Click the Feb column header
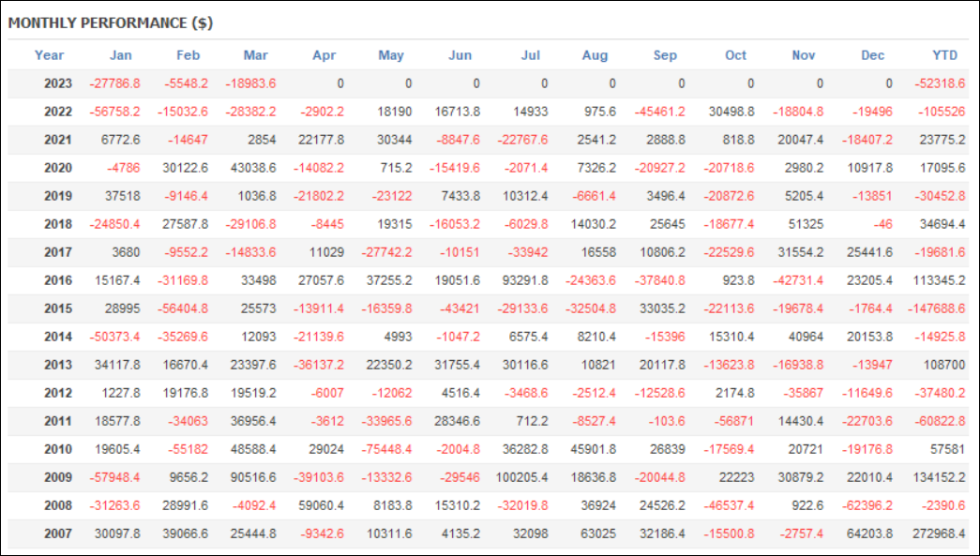The height and width of the screenshot is (556, 980). click(x=188, y=55)
